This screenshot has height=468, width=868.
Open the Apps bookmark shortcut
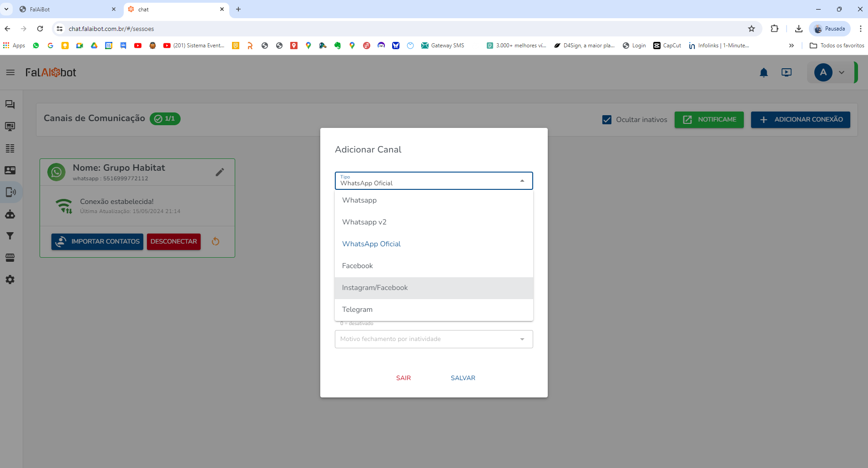coord(14,46)
